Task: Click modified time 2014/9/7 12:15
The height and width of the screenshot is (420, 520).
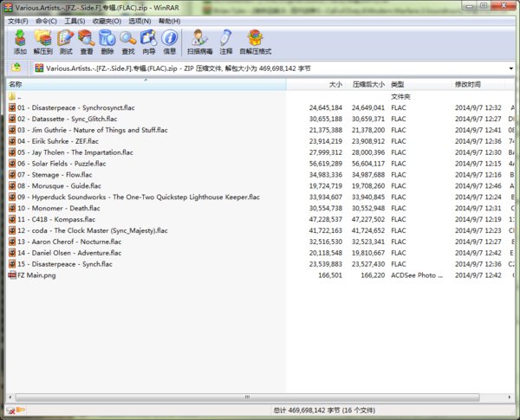Action: (x=478, y=164)
